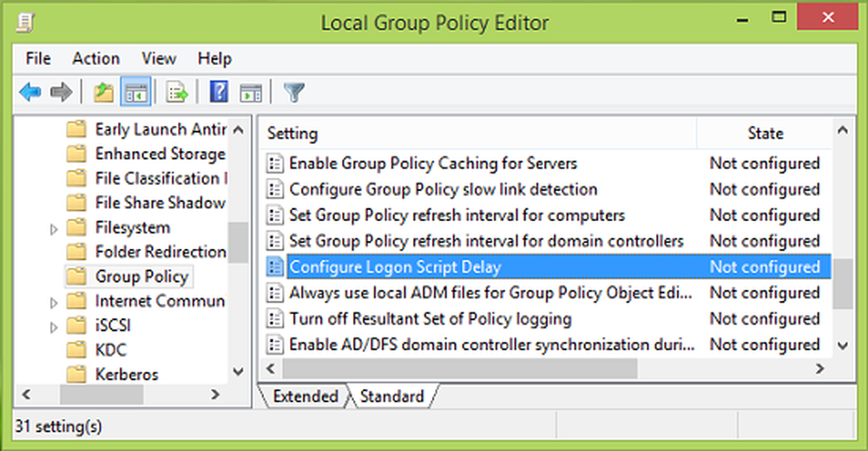Toggle the Show/Hide Console Tree icon
Screen dimensions: 868x451
pos(136,91)
